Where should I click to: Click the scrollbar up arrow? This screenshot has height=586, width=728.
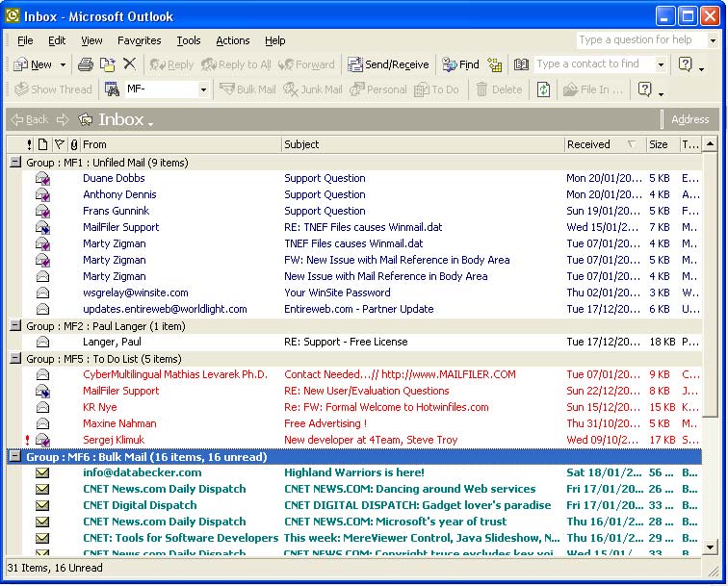click(710, 144)
